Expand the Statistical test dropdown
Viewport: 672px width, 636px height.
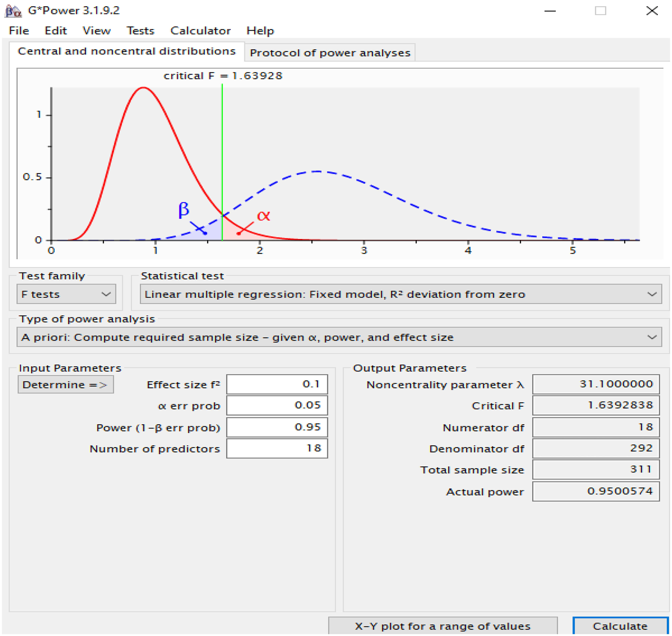click(x=400, y=294)
